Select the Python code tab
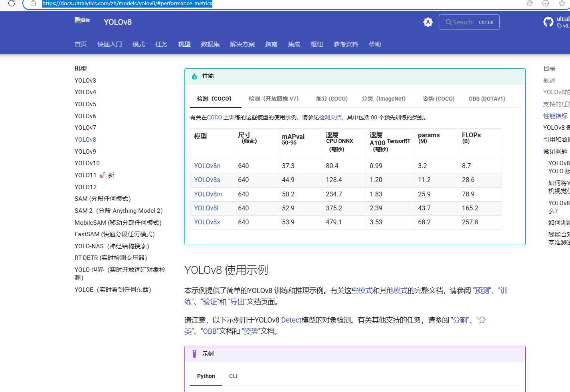570x392 pixels. point(206,376)
